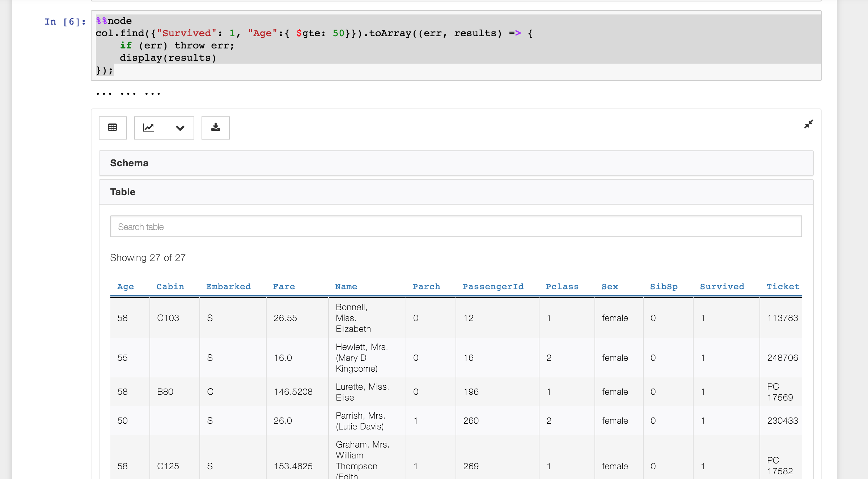This screenshot has width=868, height=479.
Task: Click the line chart icon
Action: coord(149,128)
